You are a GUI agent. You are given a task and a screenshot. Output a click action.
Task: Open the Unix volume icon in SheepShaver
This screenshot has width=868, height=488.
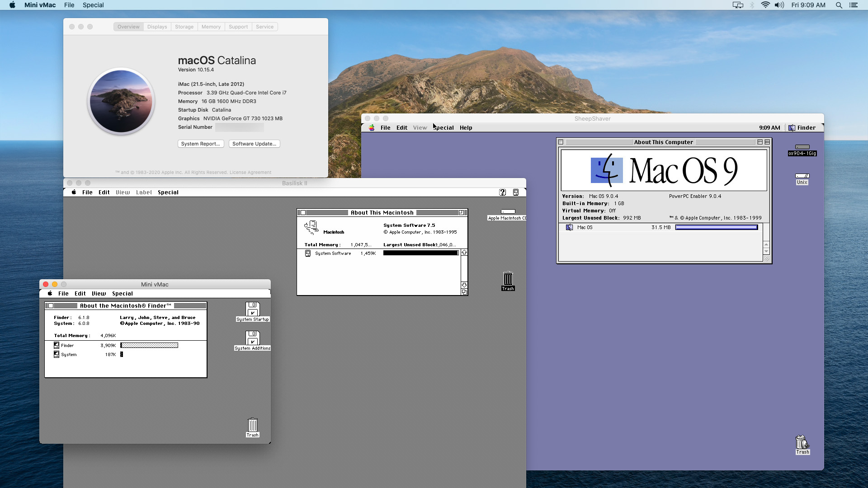point(802,176)
